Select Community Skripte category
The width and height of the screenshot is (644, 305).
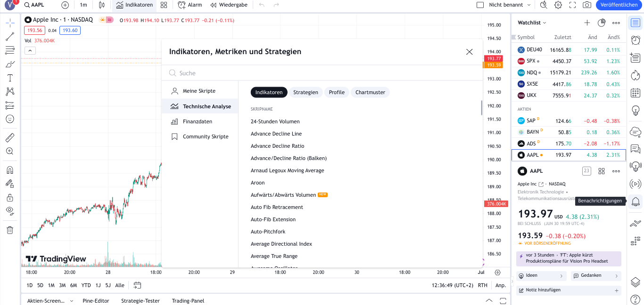199,136
